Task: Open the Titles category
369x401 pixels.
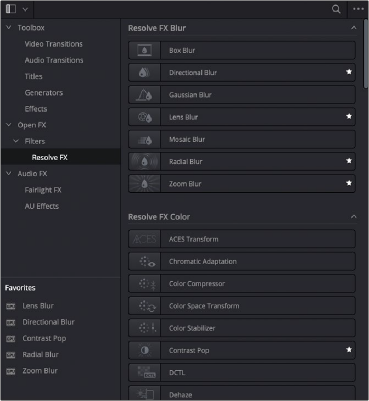Action: [x=33, y=76]
